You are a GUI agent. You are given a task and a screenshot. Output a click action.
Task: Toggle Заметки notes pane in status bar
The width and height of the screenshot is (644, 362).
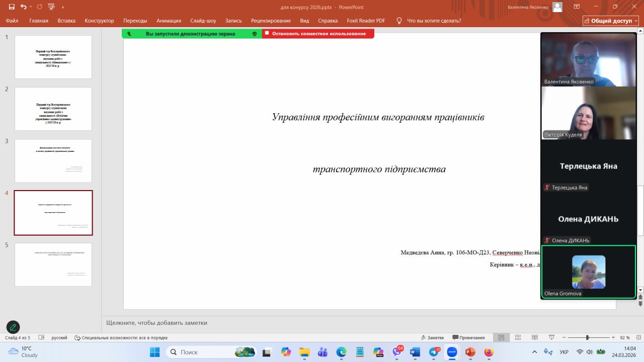point(432,337)
